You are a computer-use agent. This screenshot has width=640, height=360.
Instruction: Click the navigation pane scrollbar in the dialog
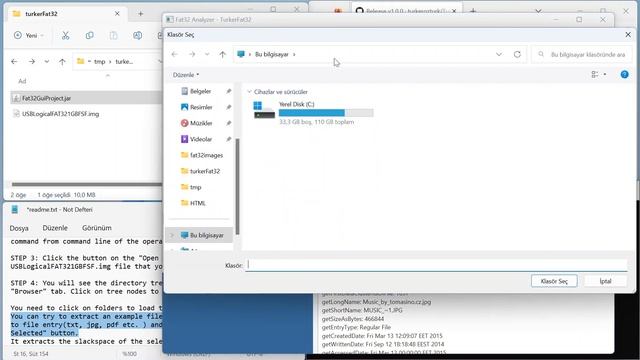237,186
